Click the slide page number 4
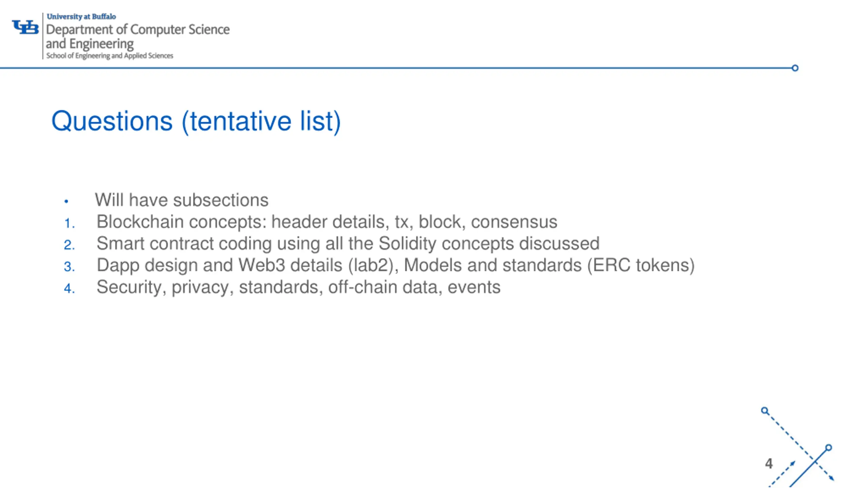This screenshot has height=488, width=868. pos(769,464)
